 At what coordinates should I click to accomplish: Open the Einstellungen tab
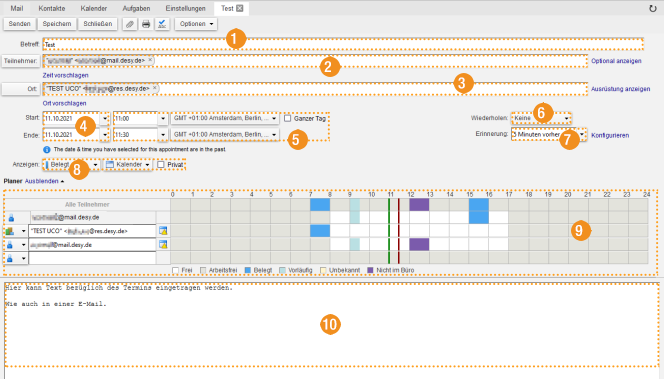tap(185, 8)
